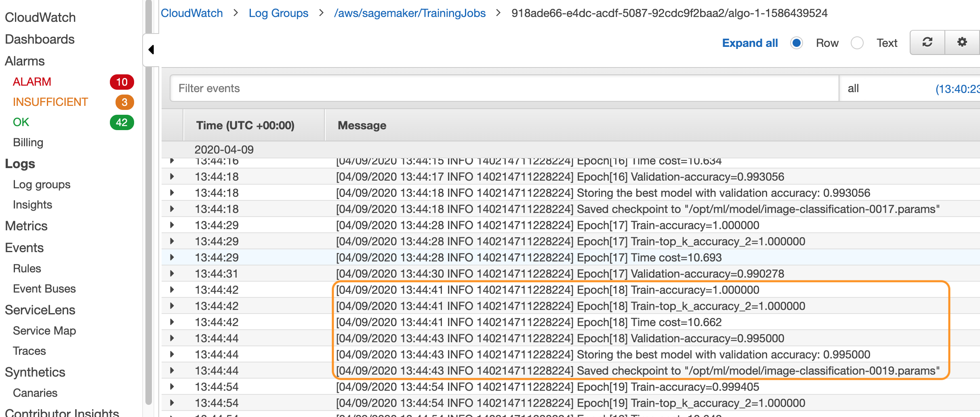Open Synthetics in the sidebar
The height and width of the screenshot is (417, 980).
[35, 372]
